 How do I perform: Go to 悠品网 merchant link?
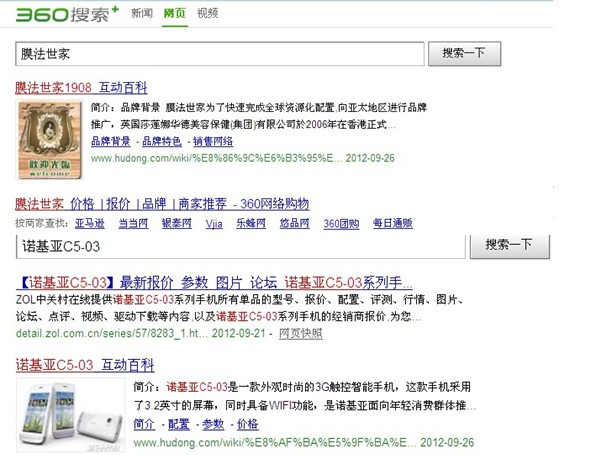[x=295, y=224]
